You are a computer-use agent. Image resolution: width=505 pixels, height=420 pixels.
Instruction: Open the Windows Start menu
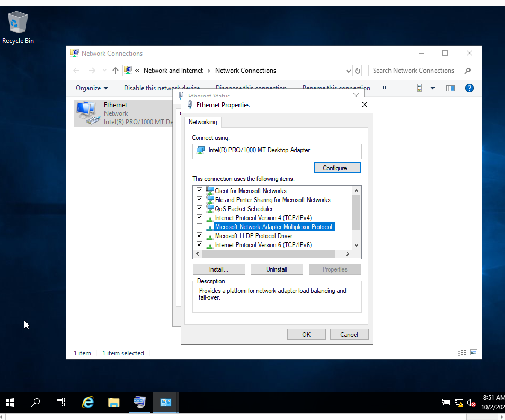click(x=10, y=402)
